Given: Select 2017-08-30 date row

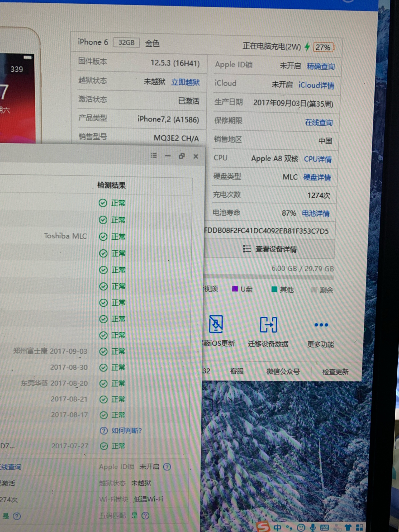Looking at the screenshot, I should pos(69,367).
